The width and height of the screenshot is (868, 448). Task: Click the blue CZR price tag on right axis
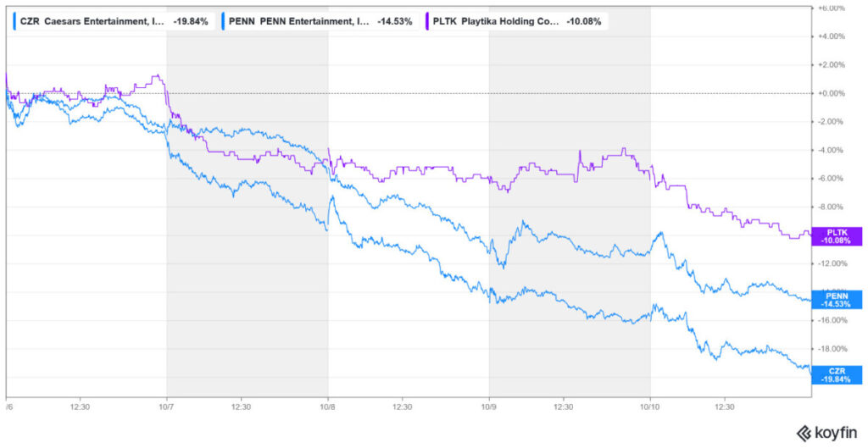pyautogui.click(x=837, y=374)
